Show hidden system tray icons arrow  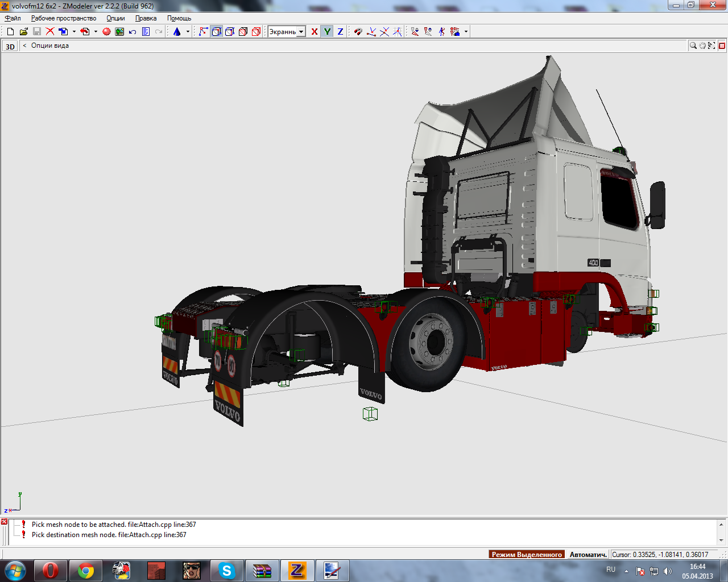[626, 571]
